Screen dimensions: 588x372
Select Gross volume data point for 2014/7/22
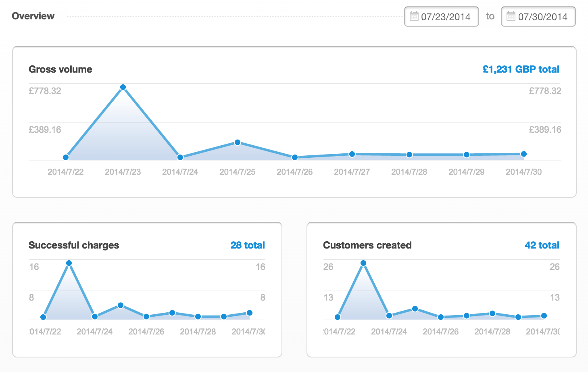[66, 157]
